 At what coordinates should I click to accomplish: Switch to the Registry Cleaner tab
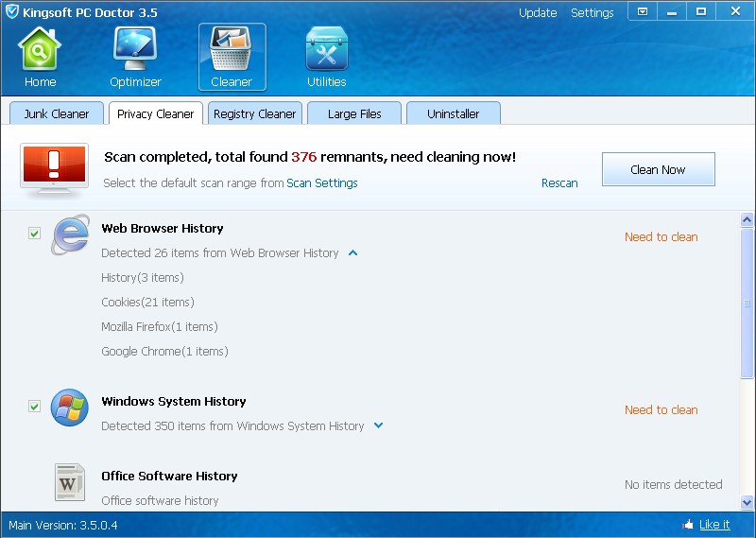[255, 113]
